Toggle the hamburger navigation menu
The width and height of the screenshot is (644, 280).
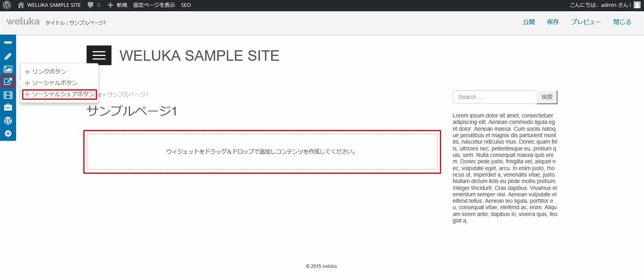[99, 56]
